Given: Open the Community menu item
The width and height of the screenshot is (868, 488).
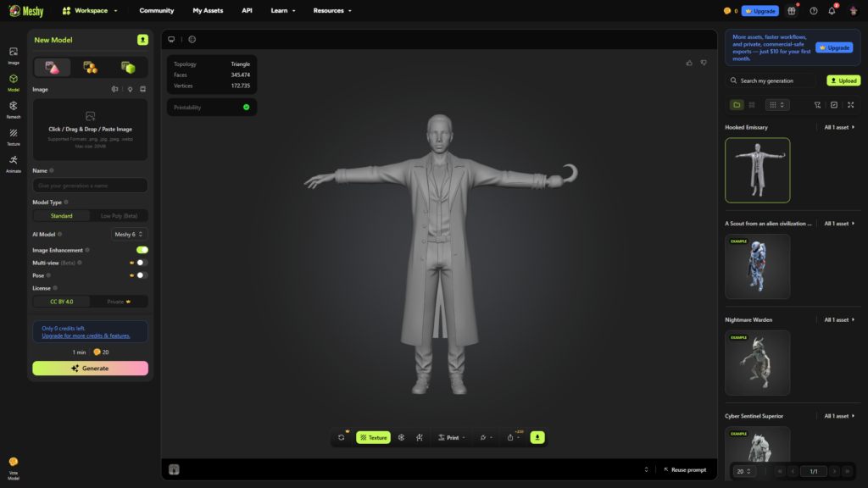Looking at the screenshot, I should point(157,11).
